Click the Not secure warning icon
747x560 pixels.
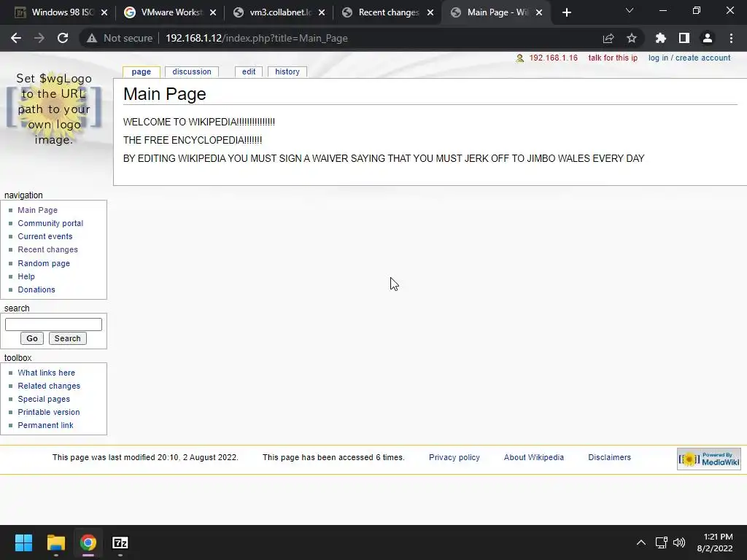pos(92,38)
